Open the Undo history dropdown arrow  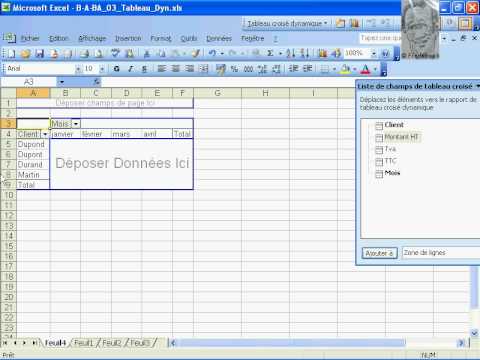coord(222,53)
